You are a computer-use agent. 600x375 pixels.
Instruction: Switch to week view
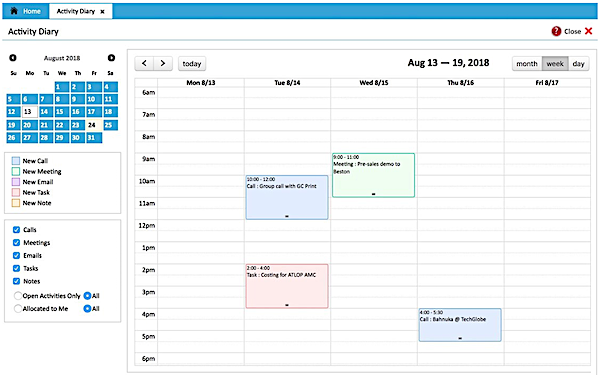coord(555,64)
